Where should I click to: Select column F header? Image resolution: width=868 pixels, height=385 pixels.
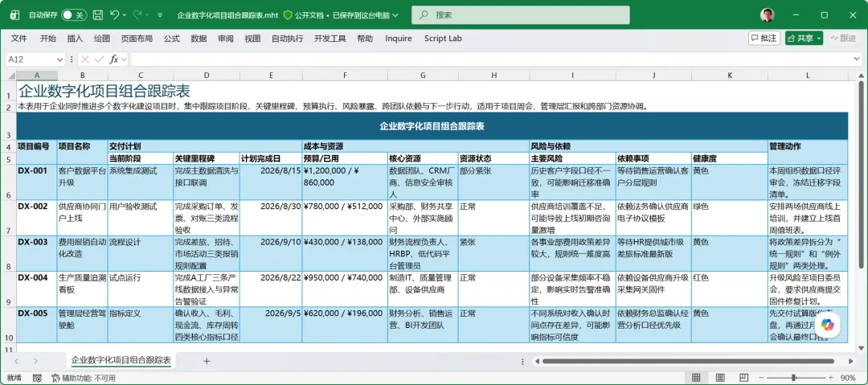coord(344,76)
